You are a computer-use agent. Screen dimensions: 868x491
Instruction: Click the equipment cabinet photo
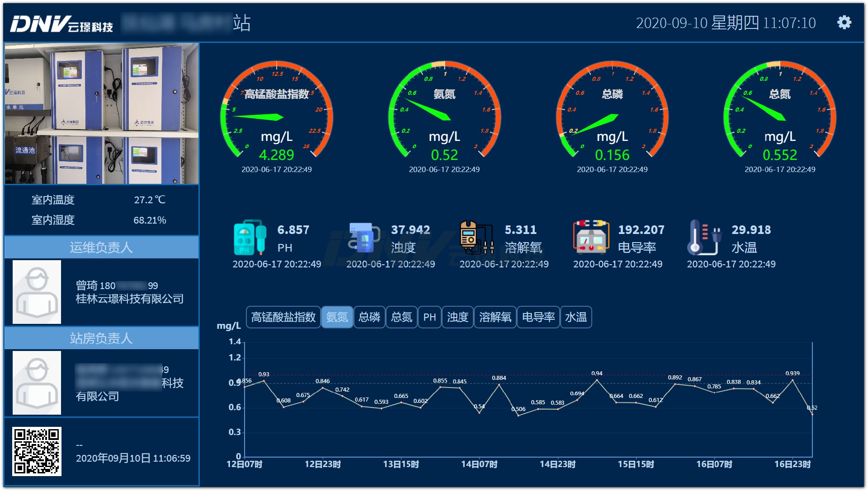pyautogui.click(x=101, y=113)
